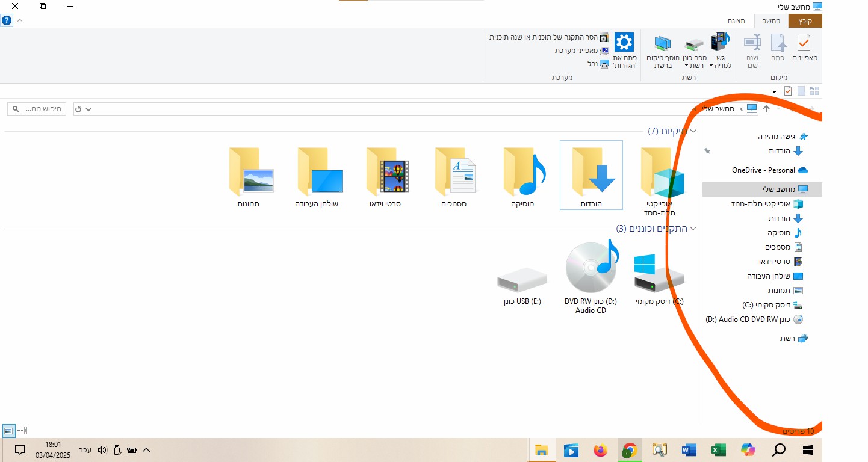Screen dimensions: 868x462
Task: Select the סרטי וידאו folder in the content area
Action: 386,177
